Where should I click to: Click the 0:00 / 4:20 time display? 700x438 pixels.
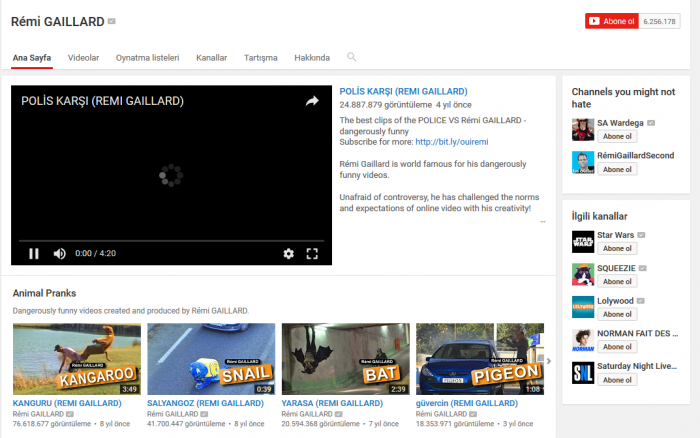pos(96,254)
